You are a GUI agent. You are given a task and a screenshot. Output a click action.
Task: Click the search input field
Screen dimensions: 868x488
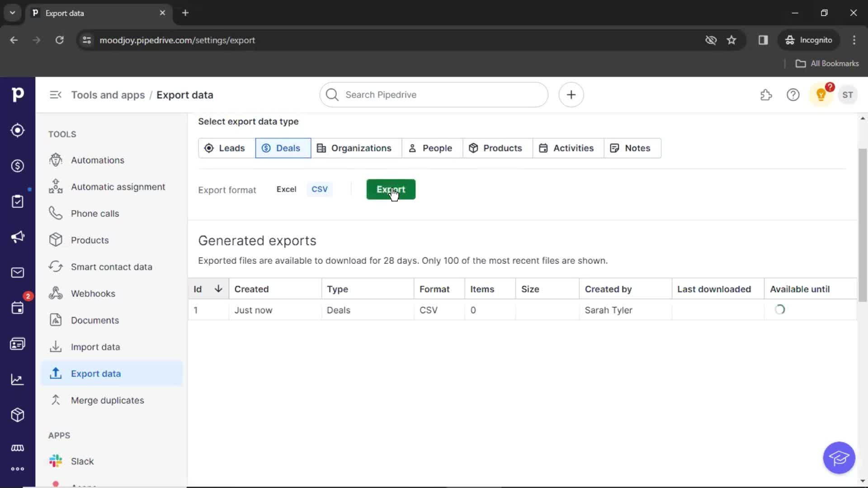[x=434, y=94]
